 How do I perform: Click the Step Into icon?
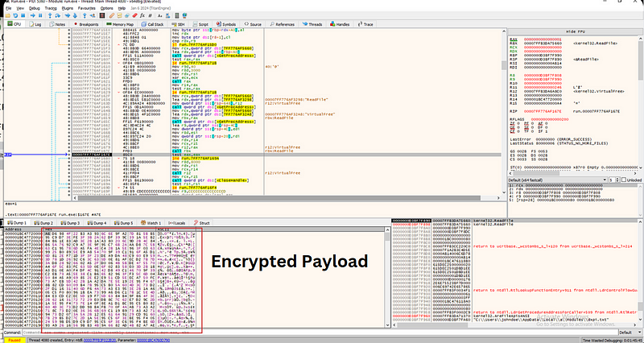pyautogui.click(x=50, y=15)
